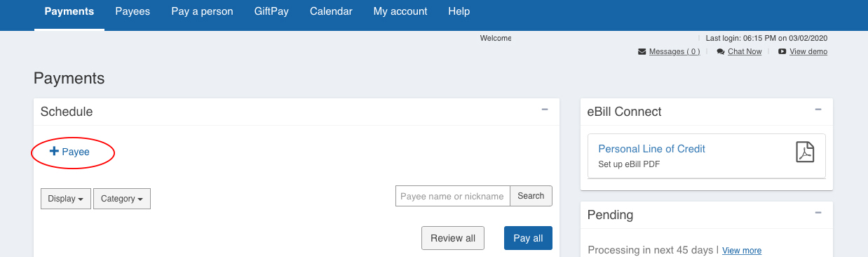Click the Search button
Screen dimensions: 868x257
click(531, 196)
